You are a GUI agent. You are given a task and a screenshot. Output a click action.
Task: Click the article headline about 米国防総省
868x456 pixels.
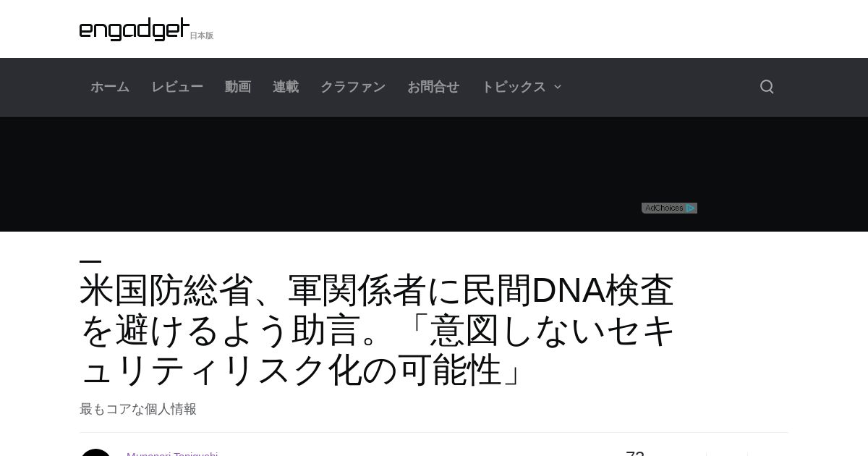coord(377,330)
